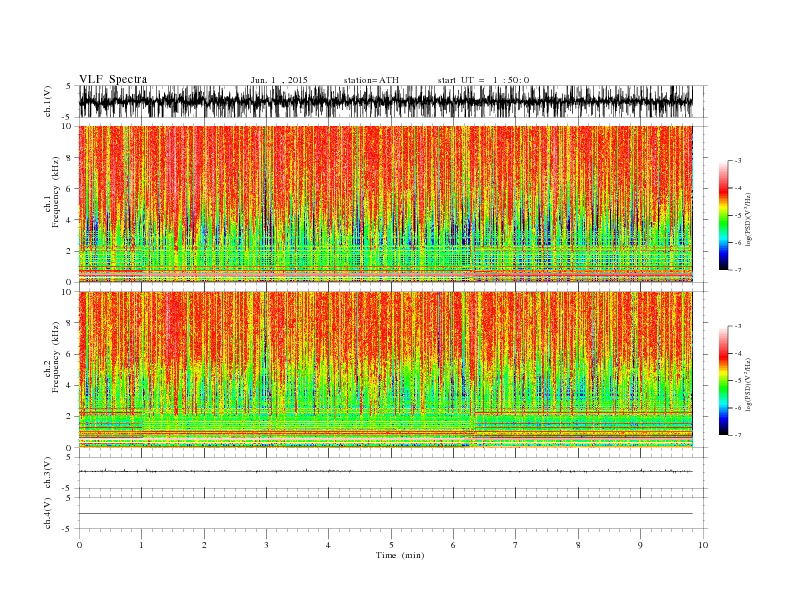This screenshot has width=792, height=612.
Task: Click time axis tick label "5"
Action: click(x=391, y=545)
